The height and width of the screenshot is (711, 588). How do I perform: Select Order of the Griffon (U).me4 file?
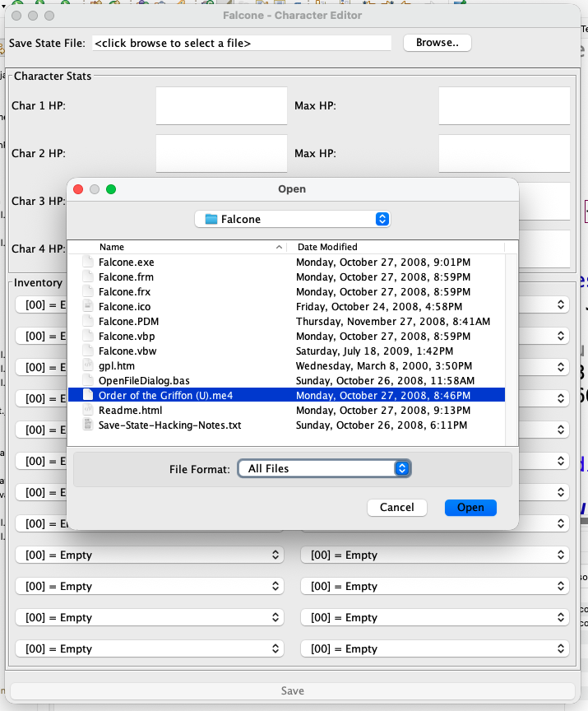coord(165,395)
